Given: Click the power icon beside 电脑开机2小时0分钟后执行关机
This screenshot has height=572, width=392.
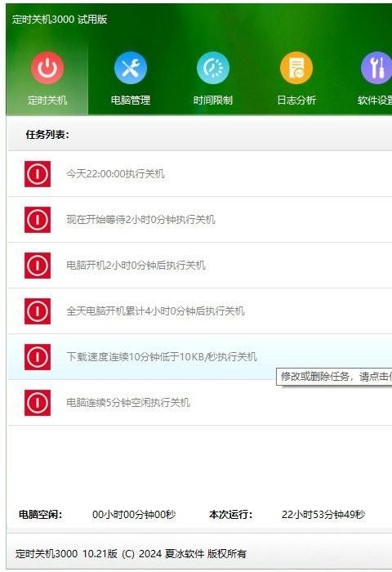Looking at the screenshot, I should coord(38,266).
